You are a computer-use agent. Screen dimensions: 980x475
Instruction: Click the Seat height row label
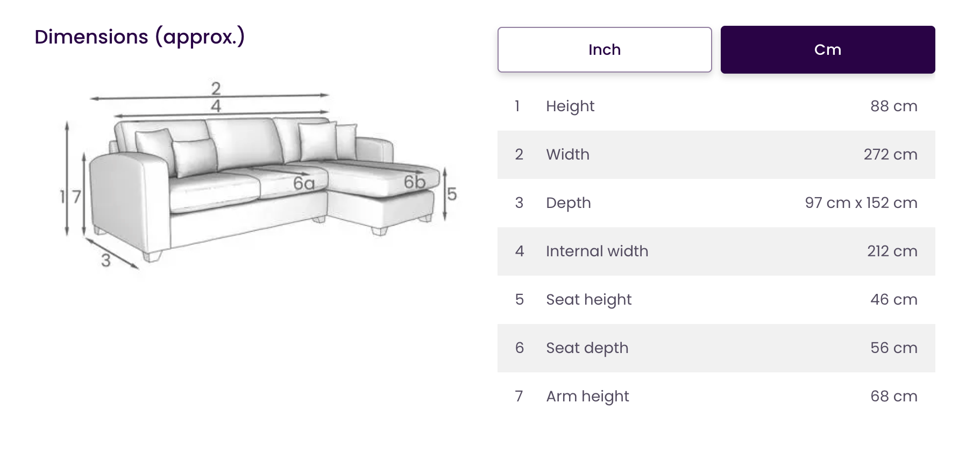pos(588,300)
